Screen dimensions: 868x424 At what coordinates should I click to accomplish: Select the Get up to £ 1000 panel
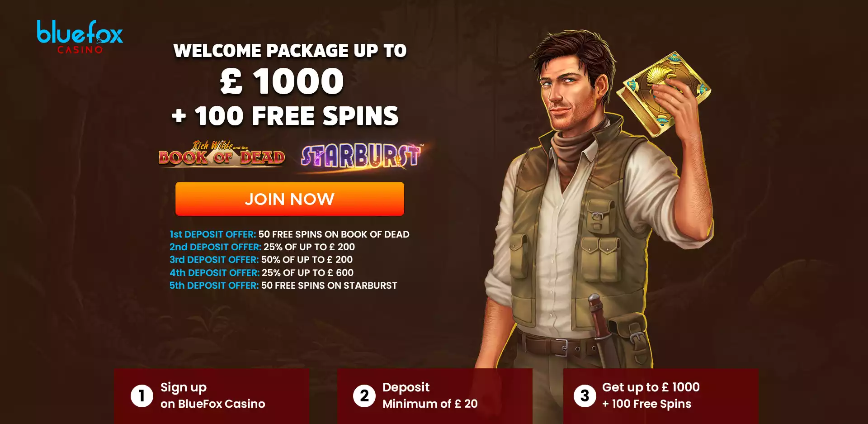(x=660, y=396)
